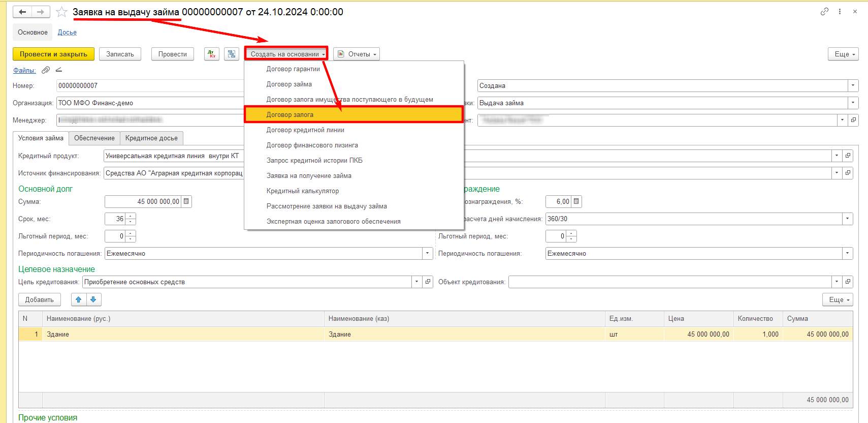Expand the 360/30 day-count base dropdown
The width and height of the screenshot is (868, 423).
point(847,219)
